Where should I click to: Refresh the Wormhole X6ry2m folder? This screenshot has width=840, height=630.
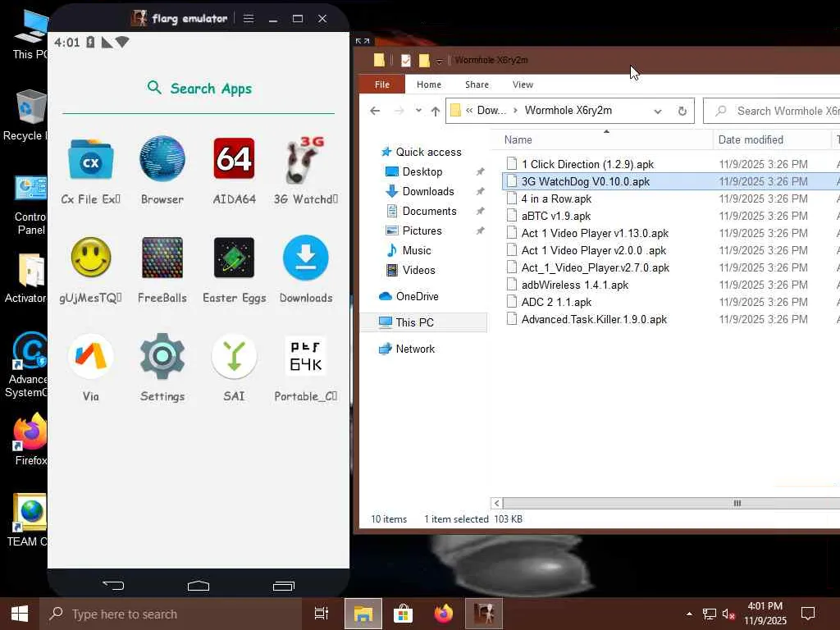[682, 111]
